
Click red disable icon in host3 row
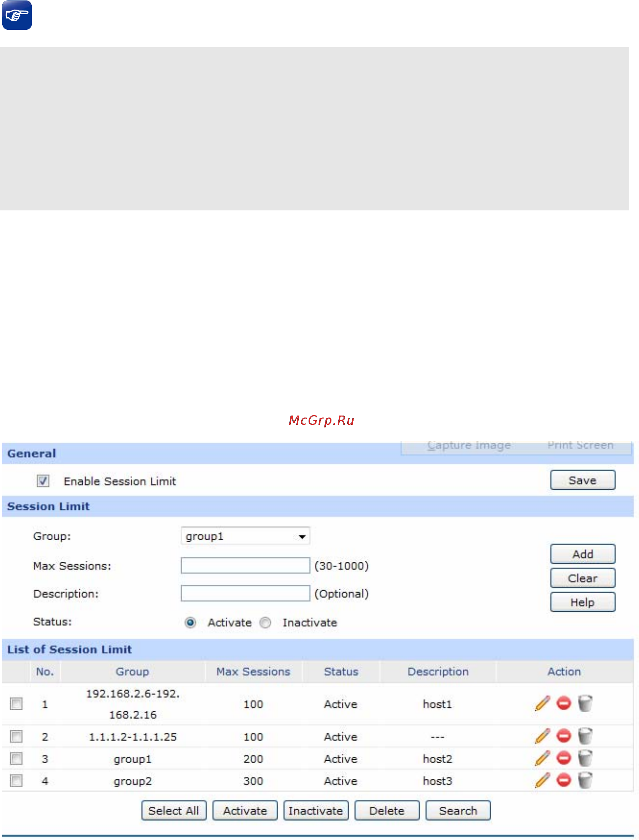[564, 780]
